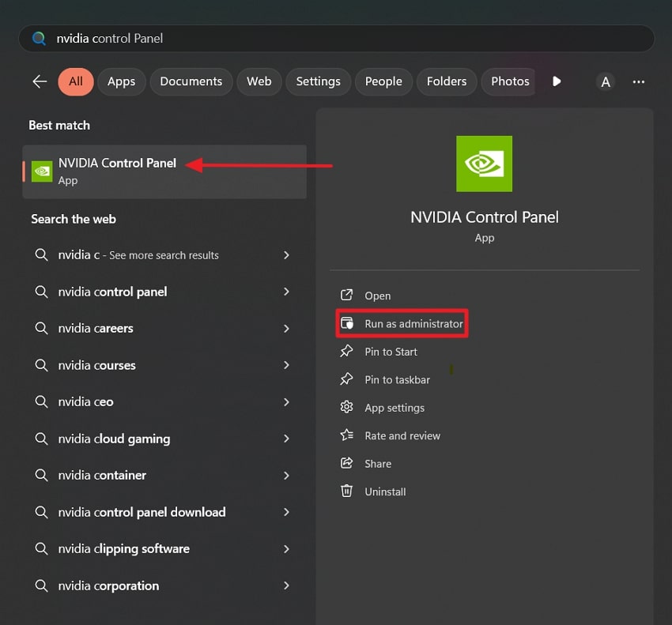The width and height of the screenshot is (672, 625).
Task: Switch to the Settings filter tab
Action: click(318, 81)
